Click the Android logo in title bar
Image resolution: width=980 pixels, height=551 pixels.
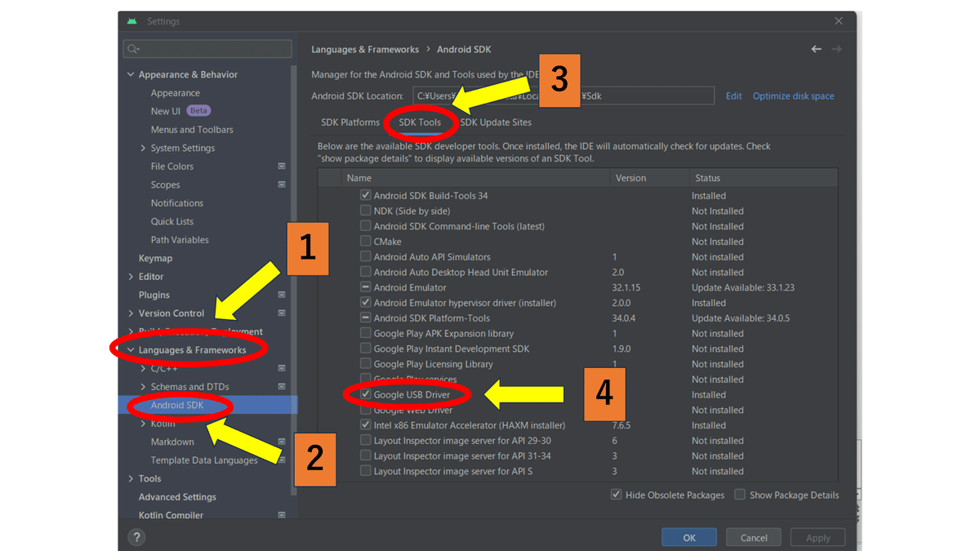tap(132, 21)
